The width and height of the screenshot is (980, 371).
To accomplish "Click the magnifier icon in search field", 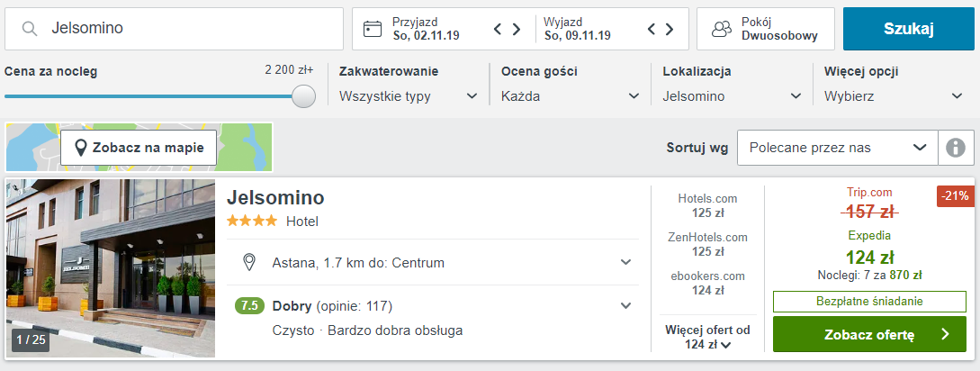I will tap(30, 29).
